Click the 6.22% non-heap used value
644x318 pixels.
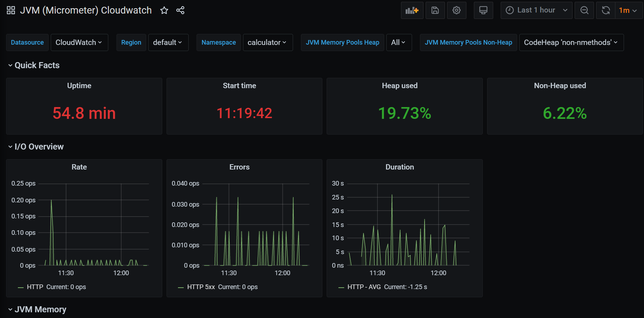[565, 113]
